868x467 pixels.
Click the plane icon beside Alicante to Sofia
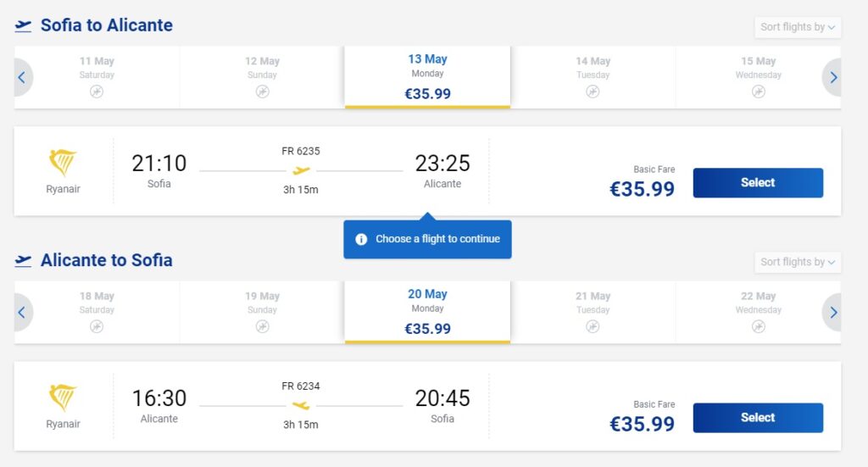[24, 261]
